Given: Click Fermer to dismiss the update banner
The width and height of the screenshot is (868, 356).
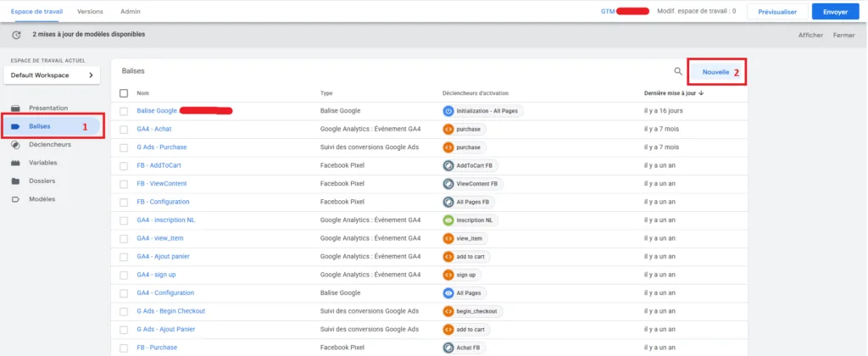Looking at the screenshot, I should 843,35.
